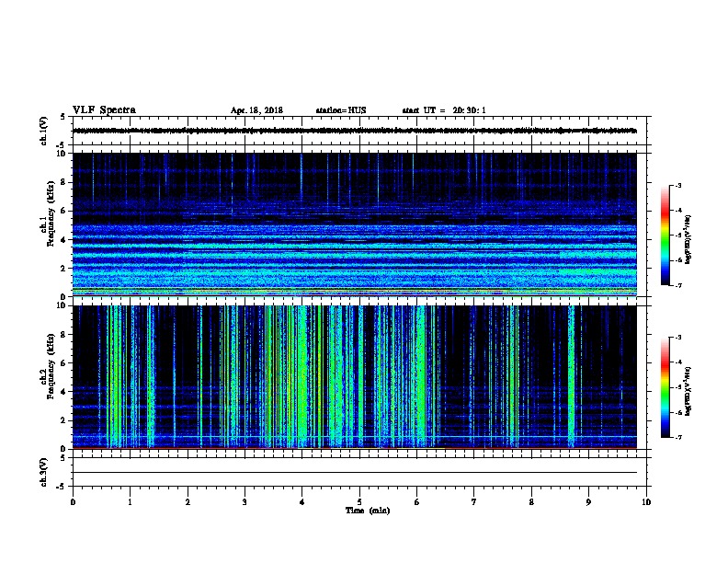This screenshot has height=563, width=728.
Task: Click the "VLF Spectra" plot title
Action: tap(104, 110)
